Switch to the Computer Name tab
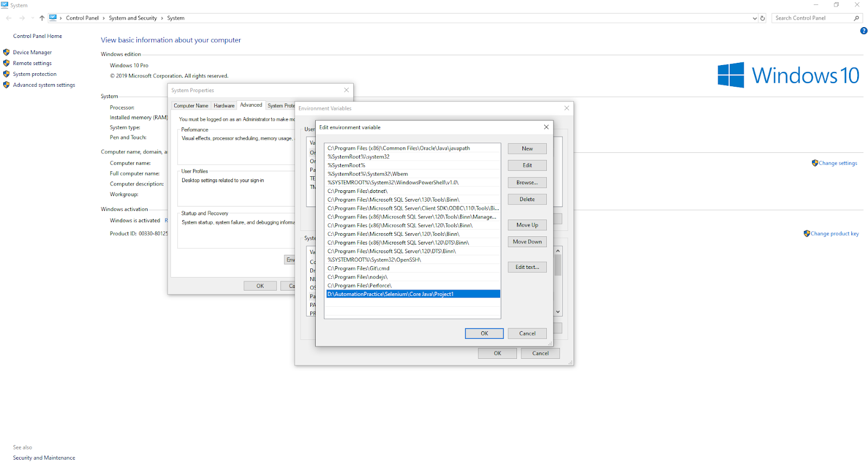 tap(191, 106)
